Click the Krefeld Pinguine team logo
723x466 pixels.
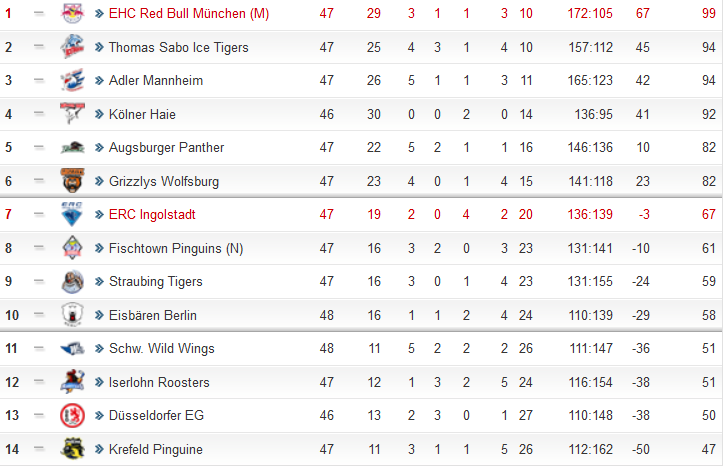pos(72,448)
